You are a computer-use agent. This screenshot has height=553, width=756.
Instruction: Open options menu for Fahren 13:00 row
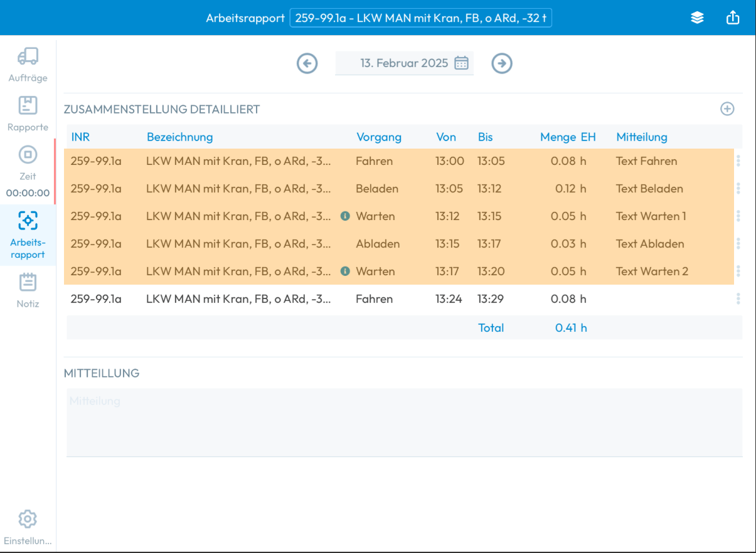[738, 161]
